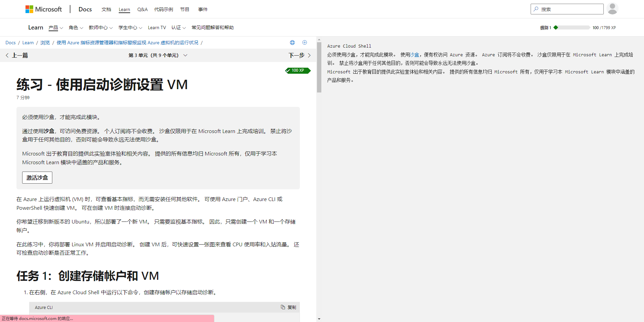
Task: Open the language globe icon
Action: pos(292,43)
